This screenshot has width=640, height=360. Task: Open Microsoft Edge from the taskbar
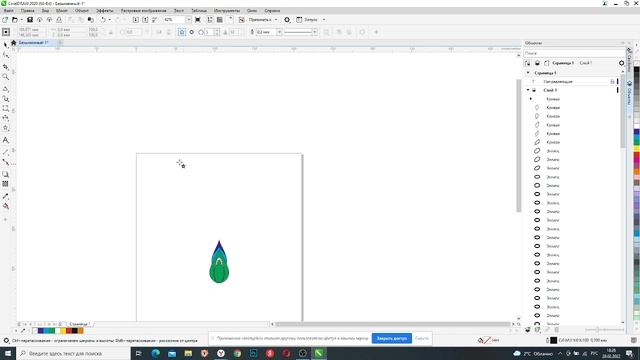156,353
